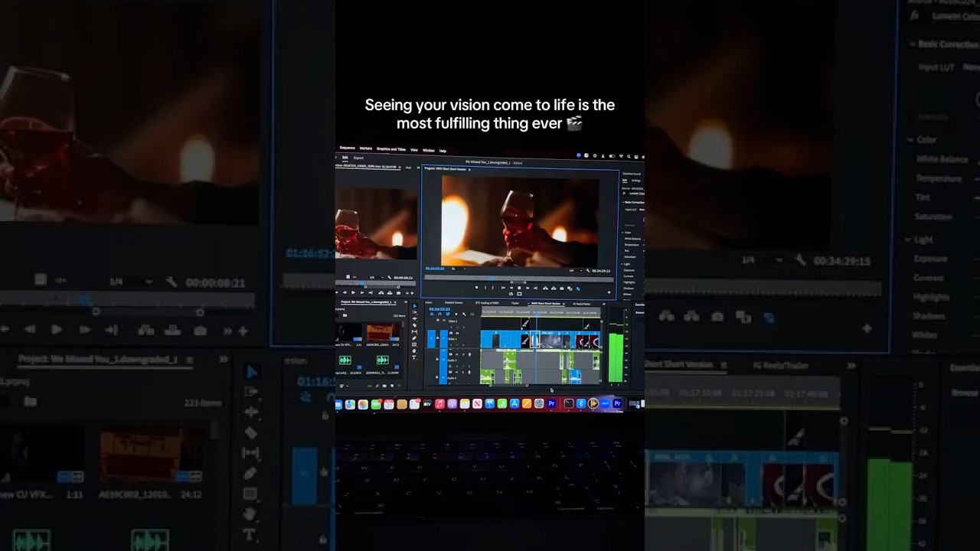Click Go to In in Program monitor
The width and height of the screenshot is (980, 551).
[503, 288]
